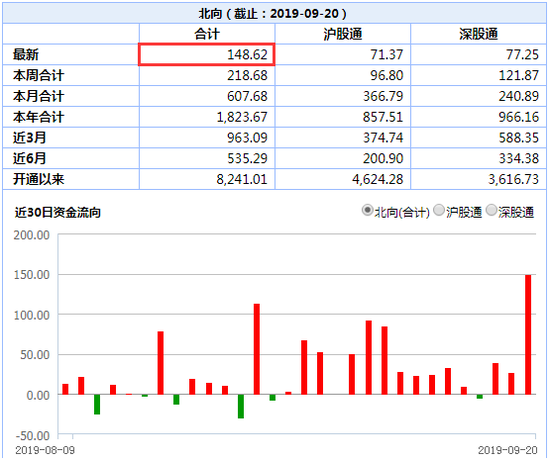
Task: Click the longest green negative bar near -30
Action: coord(241,406)
